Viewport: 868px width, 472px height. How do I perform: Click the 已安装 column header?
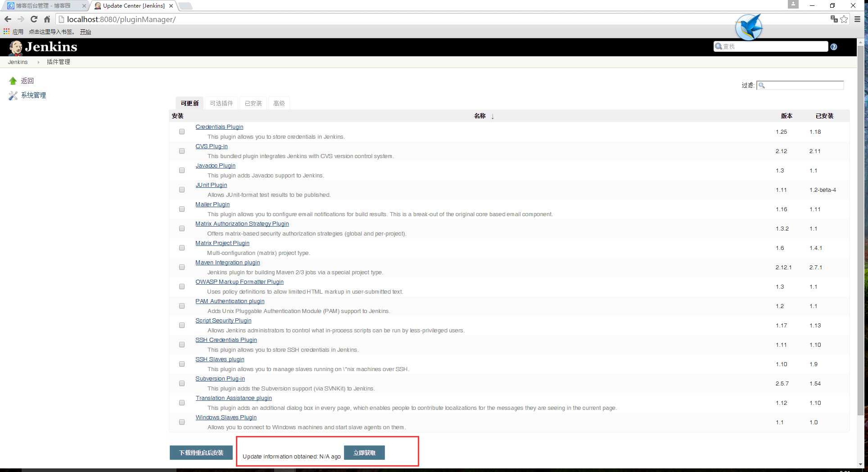[x=824, y=116]
